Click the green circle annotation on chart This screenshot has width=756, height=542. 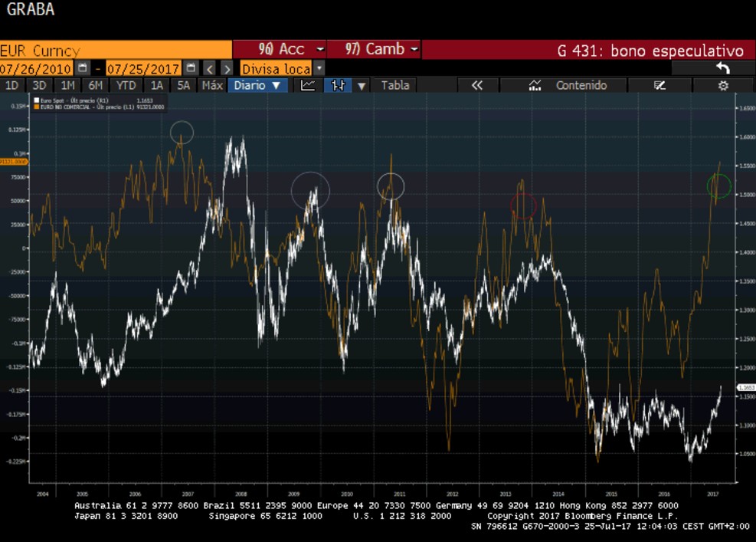point(718,186)
